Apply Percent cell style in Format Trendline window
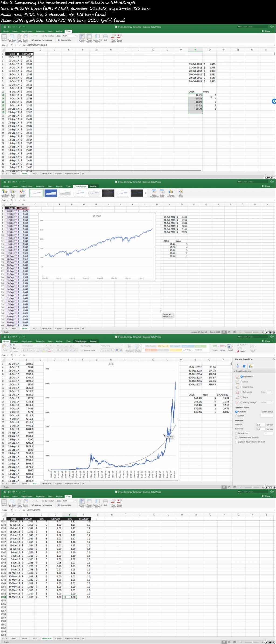The height and width of the screenshot is (644, 276). coord(198,350)
